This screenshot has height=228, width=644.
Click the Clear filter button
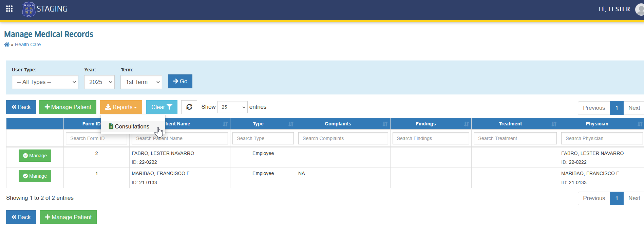click(162, 107)
